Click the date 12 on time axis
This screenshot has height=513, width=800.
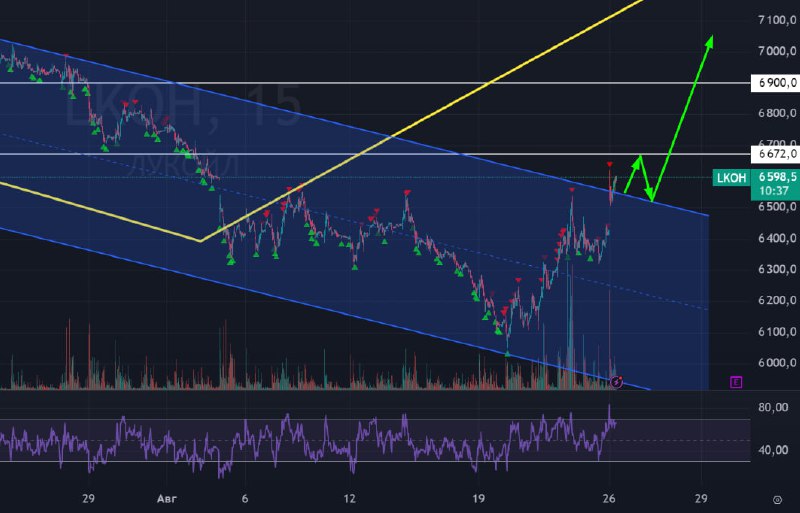tap(349, 499)
